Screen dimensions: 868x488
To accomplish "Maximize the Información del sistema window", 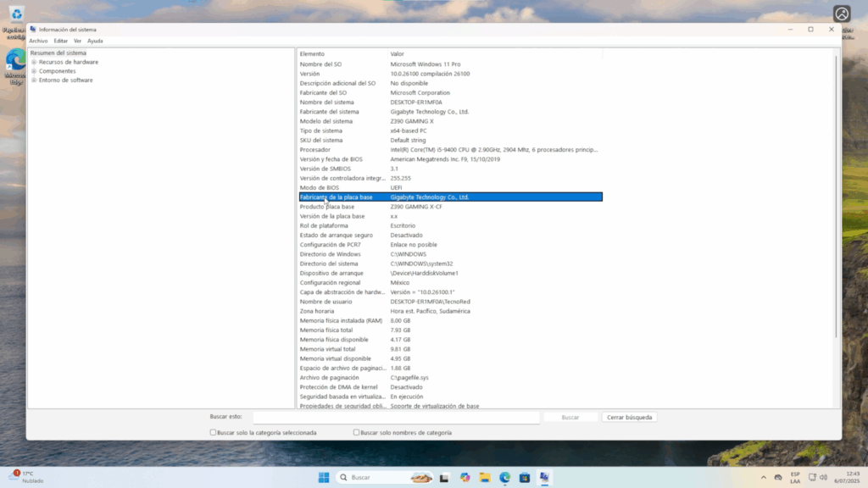I will tap(810, 30).
